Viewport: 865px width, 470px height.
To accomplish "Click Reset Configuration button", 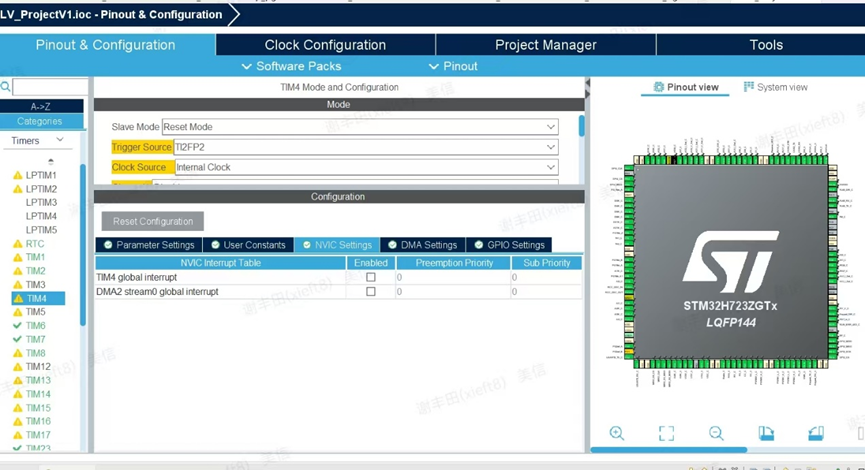I will pyautogui.click(x=153, y=221).
